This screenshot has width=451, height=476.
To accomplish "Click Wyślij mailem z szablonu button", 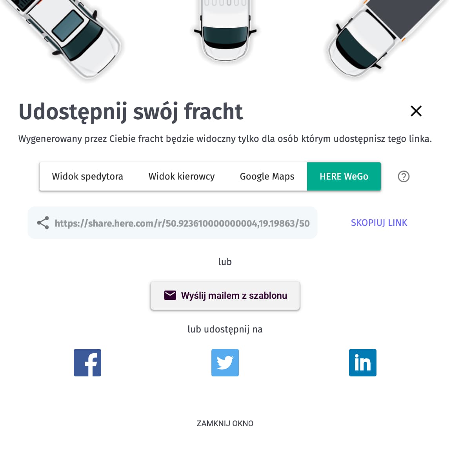I will point(225,296).
